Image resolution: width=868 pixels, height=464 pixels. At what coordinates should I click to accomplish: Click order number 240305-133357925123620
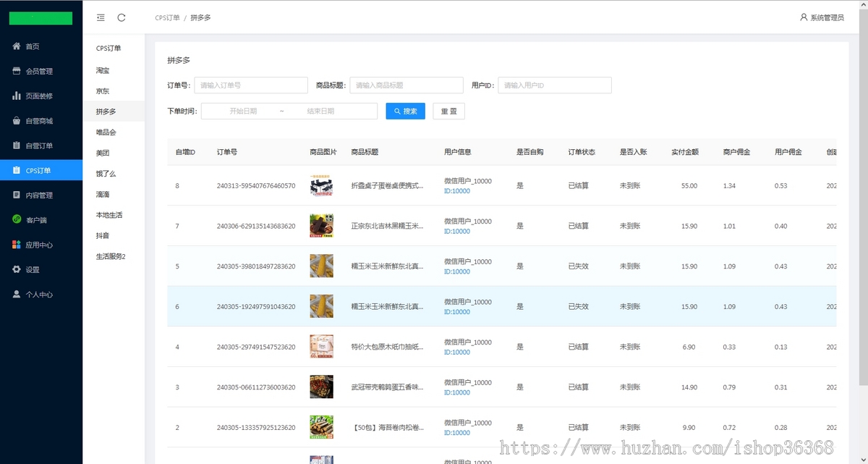coord(256,428)
